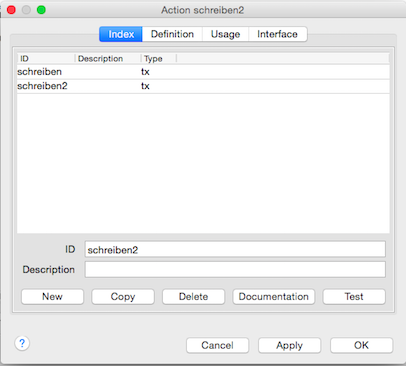The height and width of the screenshot is (366, 406).
Task: Focus the ID input field
Action: (x=235, y=249)
